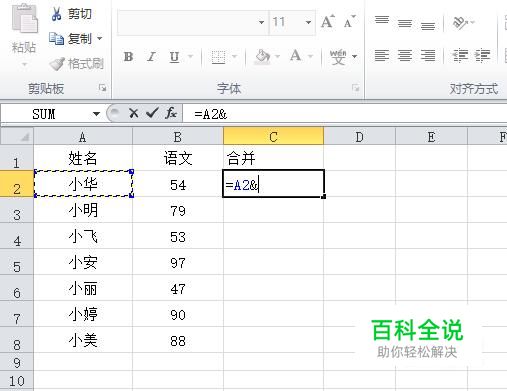The image size is (507, 391).
Task: Expand orientation dropdown arrow
Action: point(472,23)
